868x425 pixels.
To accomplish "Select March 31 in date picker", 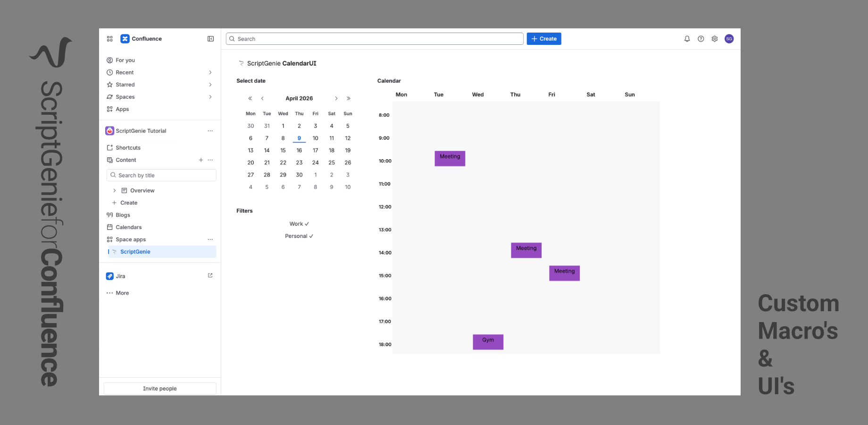I will (x=267, y=126).
